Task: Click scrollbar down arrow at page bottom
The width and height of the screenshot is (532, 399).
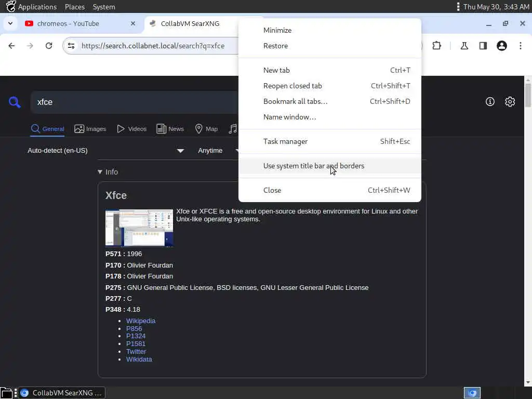Action: [528, 383]
